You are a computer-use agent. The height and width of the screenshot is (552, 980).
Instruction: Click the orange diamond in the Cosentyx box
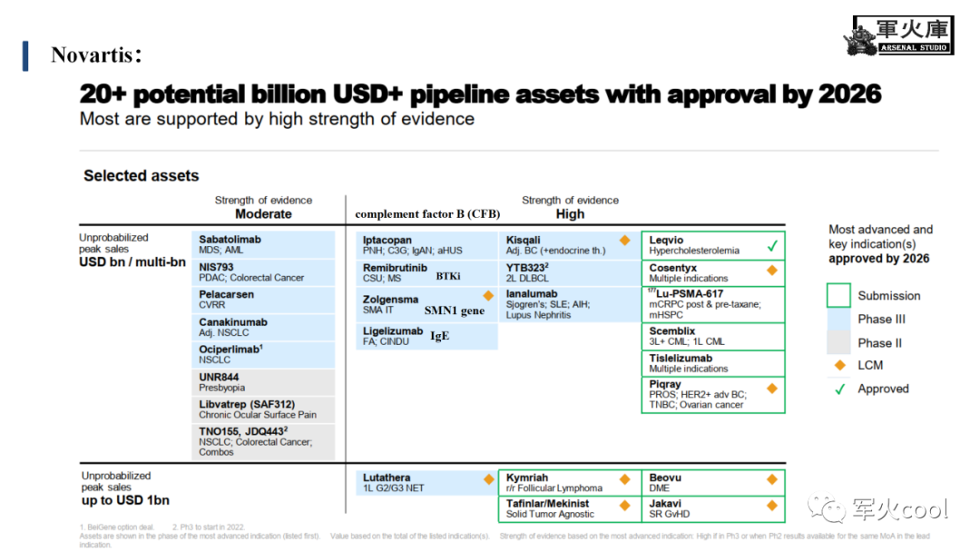coord(772,270)
